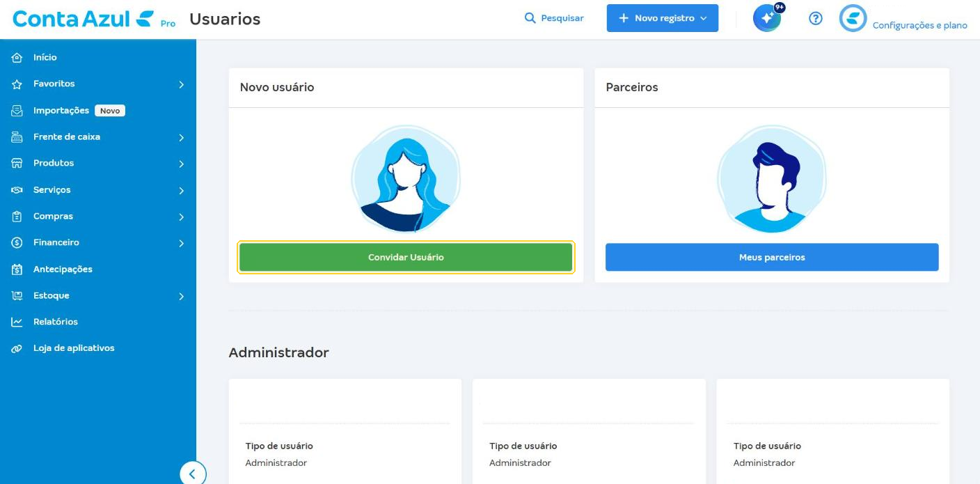Click the 9+ notification badge

tap(780, 8)
